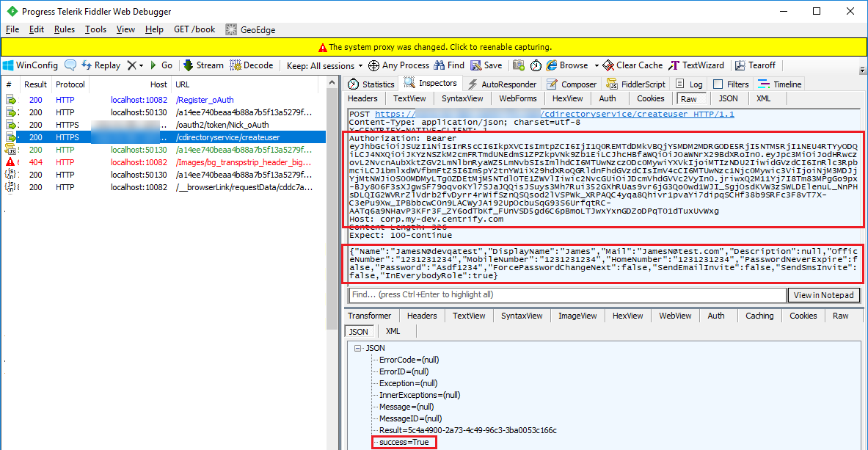Image resolution: width=868 pixels, height=450 pixels.
Task: Sort sessions by the Protocol column header
Action: pyautogui.click(x=71, y=85)
